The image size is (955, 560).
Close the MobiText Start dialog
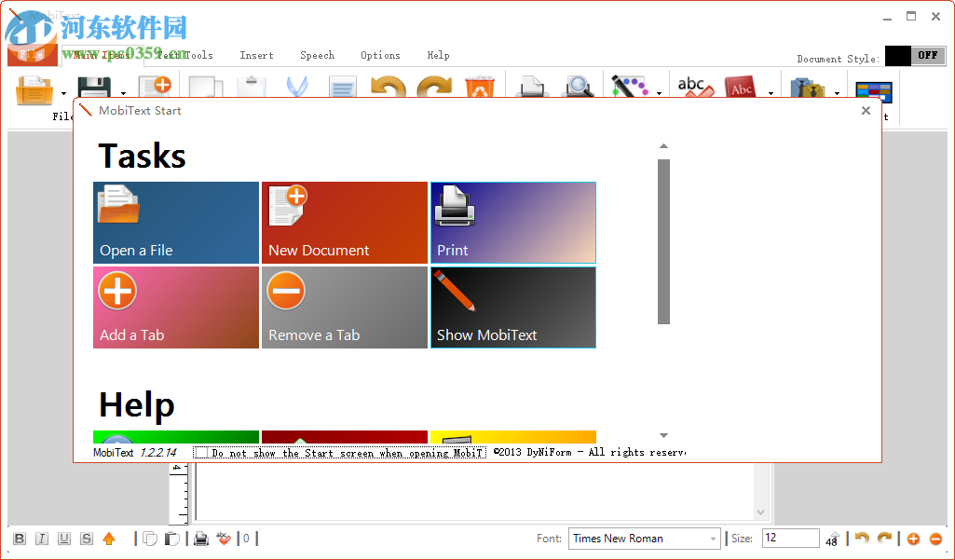(x=866, y=110)
